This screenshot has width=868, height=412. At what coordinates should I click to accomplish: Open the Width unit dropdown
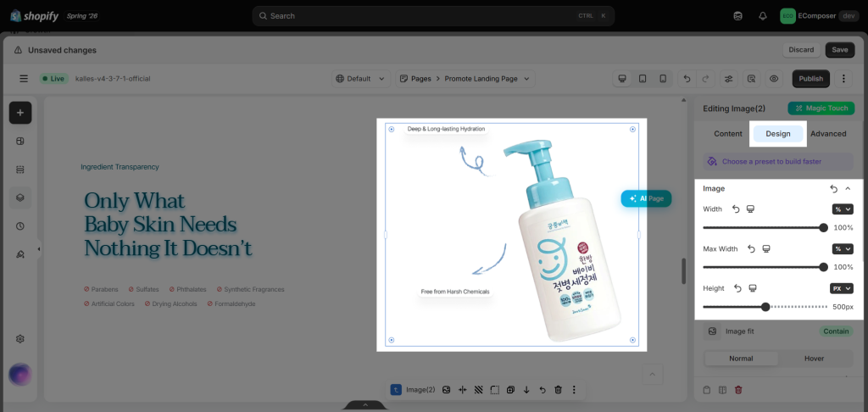click(x=843, y=209)
